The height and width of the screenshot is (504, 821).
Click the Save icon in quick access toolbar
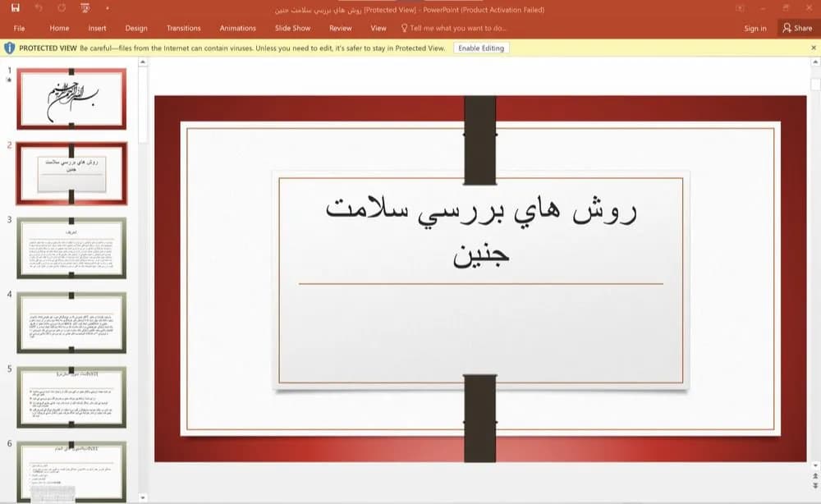click(x=15, y=8)
